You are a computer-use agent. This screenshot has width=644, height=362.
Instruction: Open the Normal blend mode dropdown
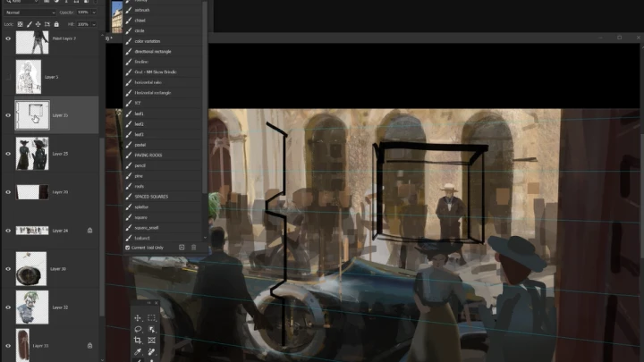[x=30, y=13]
